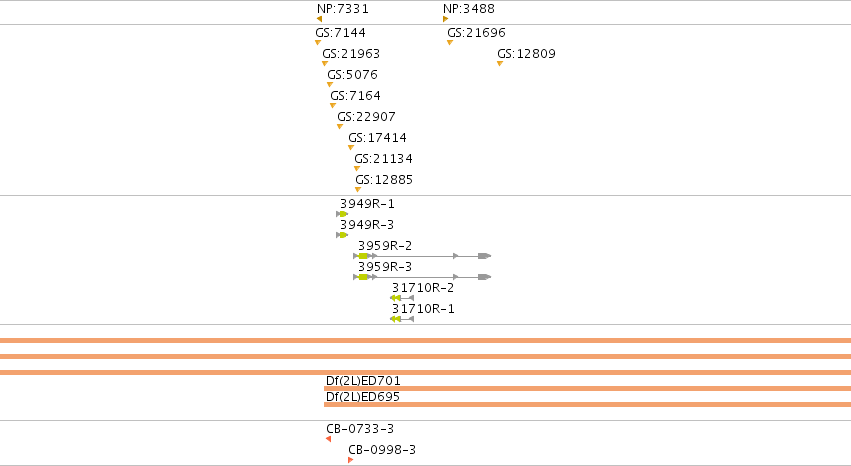Click the GS:12809 marker triangle
The image size is (851, 466).
500,63
